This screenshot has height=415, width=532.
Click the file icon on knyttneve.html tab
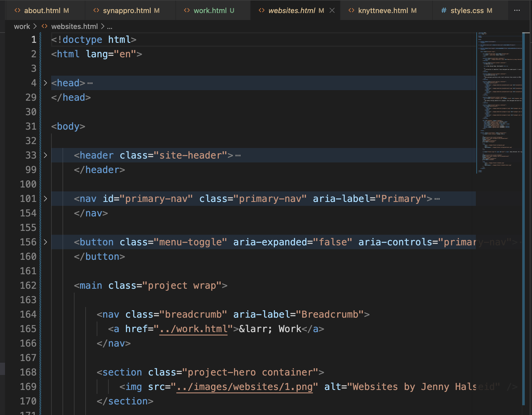pos(351,10)
